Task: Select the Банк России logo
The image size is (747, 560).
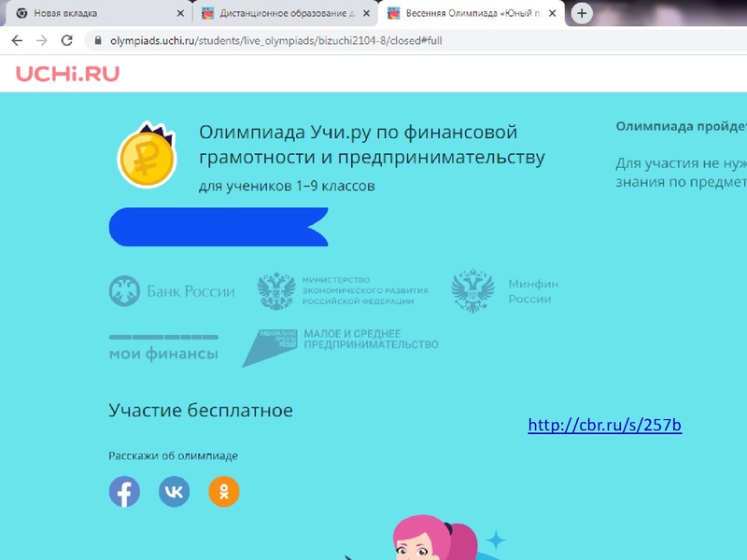Action: point(172,289)
